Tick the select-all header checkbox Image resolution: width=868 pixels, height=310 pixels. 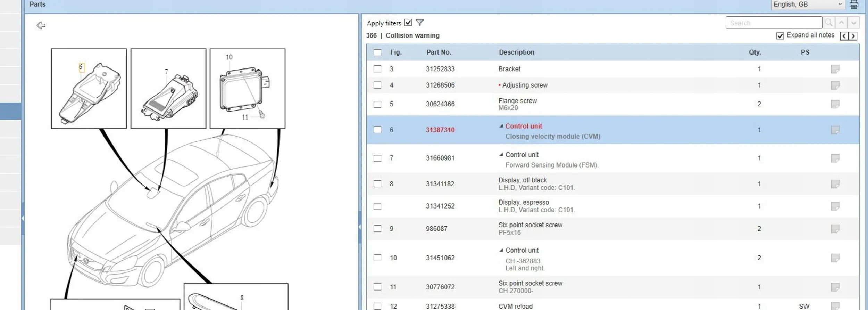(377, 52)
